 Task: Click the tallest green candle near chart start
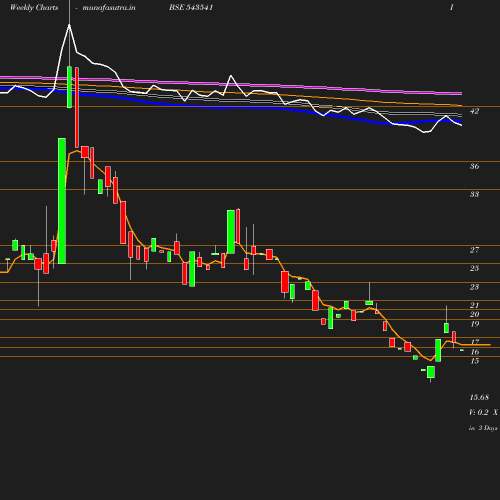62,201
